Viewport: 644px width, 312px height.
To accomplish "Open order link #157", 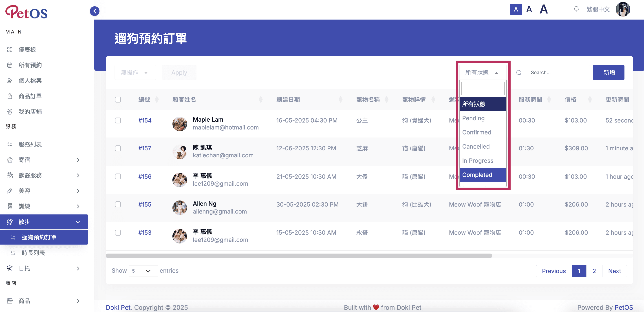I will coord(145,148).
